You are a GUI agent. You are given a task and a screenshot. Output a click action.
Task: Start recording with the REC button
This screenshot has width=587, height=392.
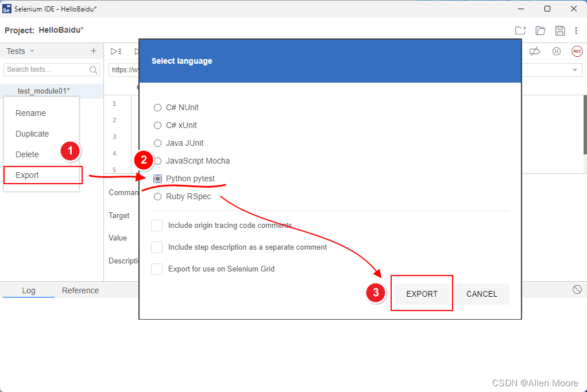(577, 51)
